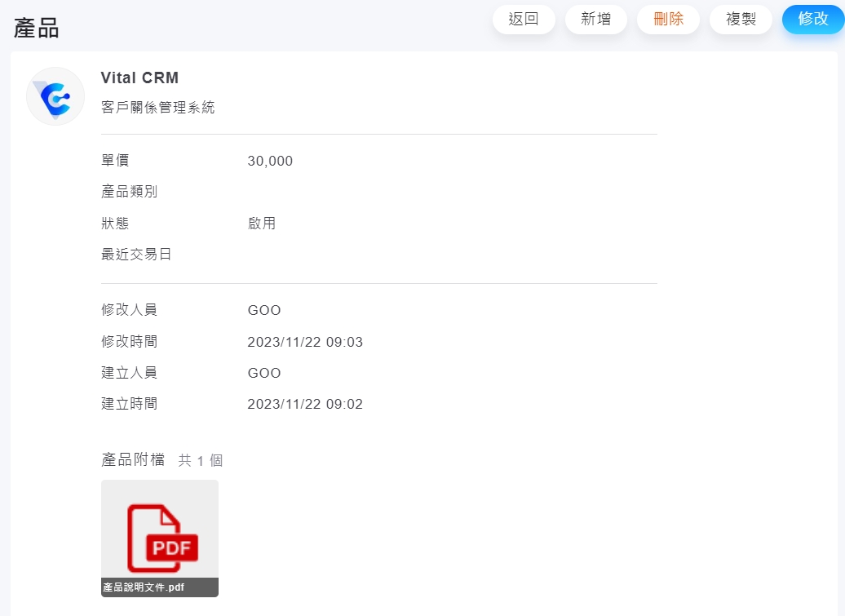
Task: Click the status value 啟用
Action: tap(261, 223)
